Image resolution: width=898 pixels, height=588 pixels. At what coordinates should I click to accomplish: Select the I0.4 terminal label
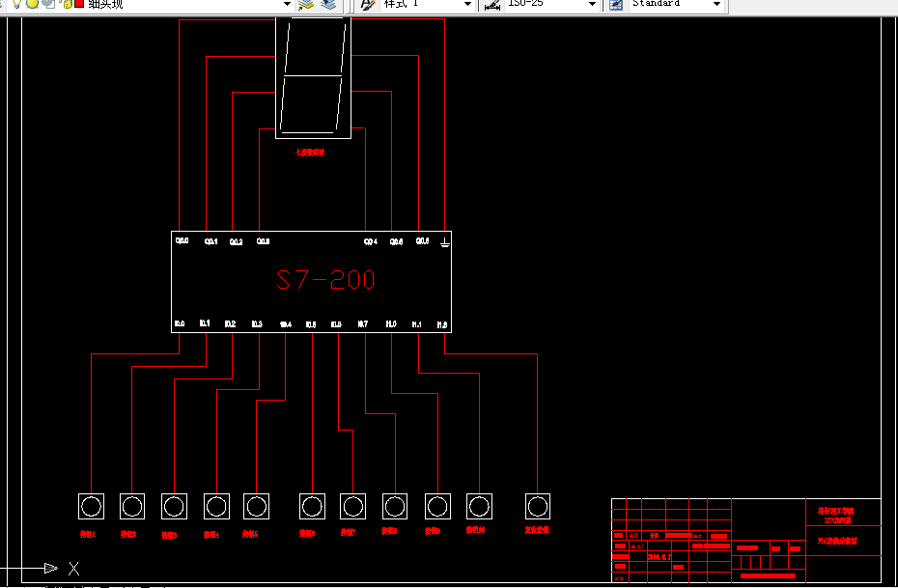[285, 324]
